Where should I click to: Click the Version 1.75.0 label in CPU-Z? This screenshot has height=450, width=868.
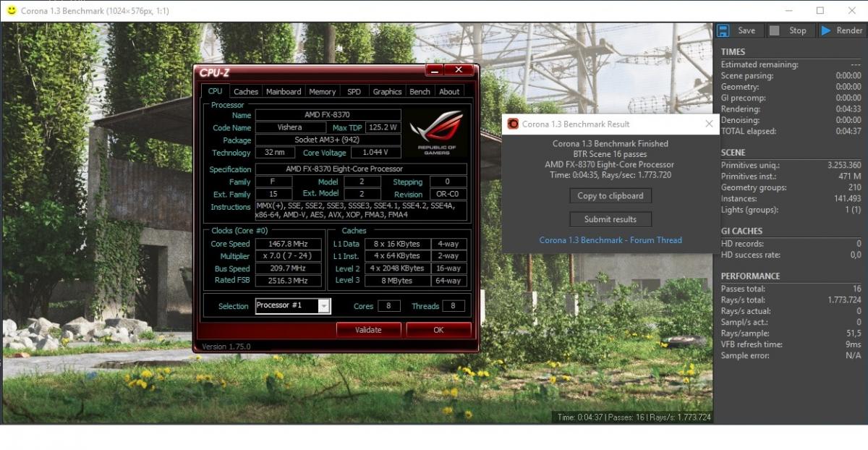tap(226, 347)
